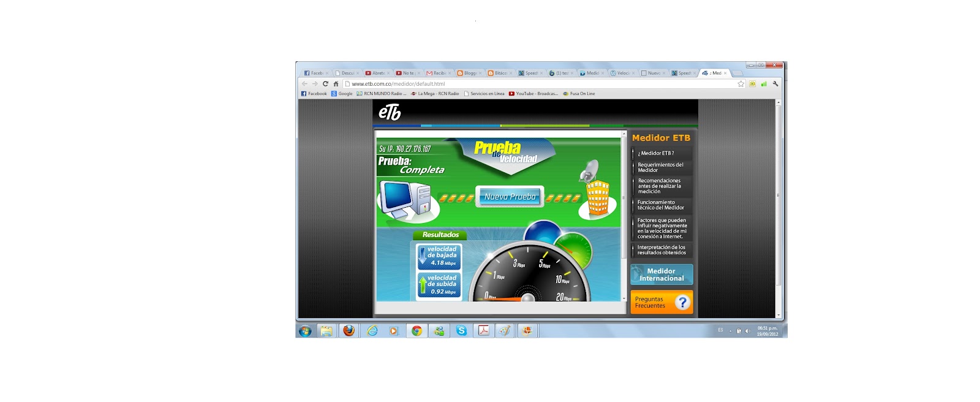Open YouTube - Broadcast bookmark

pyautogui.click(x=533, y=94)
